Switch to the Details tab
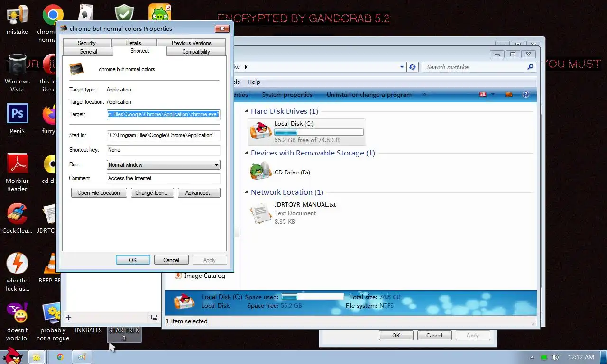The image size is (607, 364). pyautogui.click(x=134, y=43)
